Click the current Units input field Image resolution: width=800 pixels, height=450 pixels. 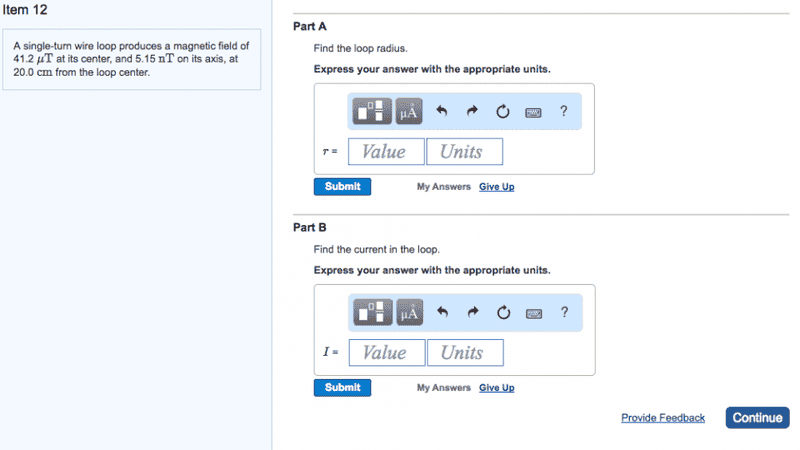465,353
